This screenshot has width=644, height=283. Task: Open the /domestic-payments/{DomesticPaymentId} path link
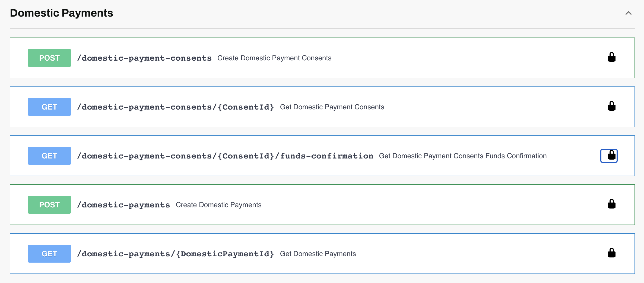[175, 254]
